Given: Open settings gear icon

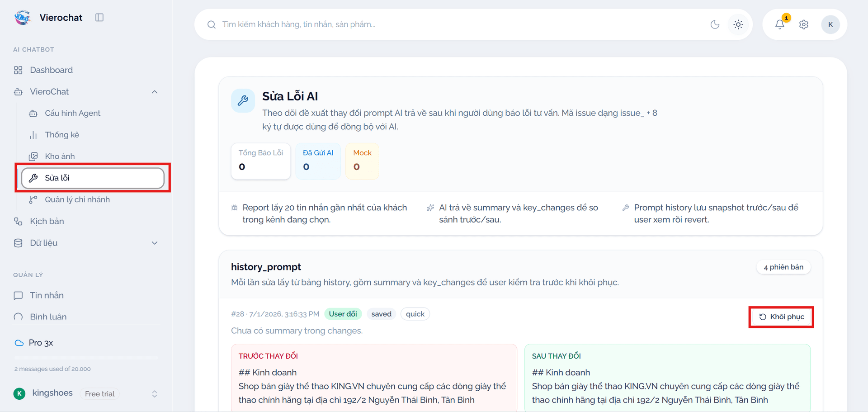Looking at the screenshot, I should (804, 24).
